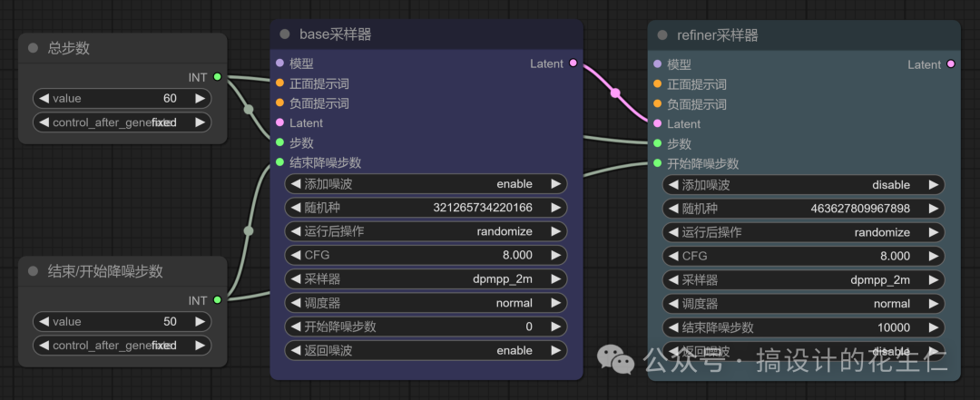Click the INT output port on 结束/开始降噪步数 node

[x=218, y=300]
